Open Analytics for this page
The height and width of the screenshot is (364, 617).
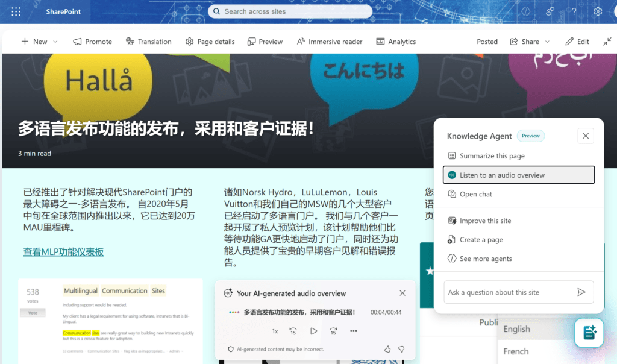tap(396, 41)
